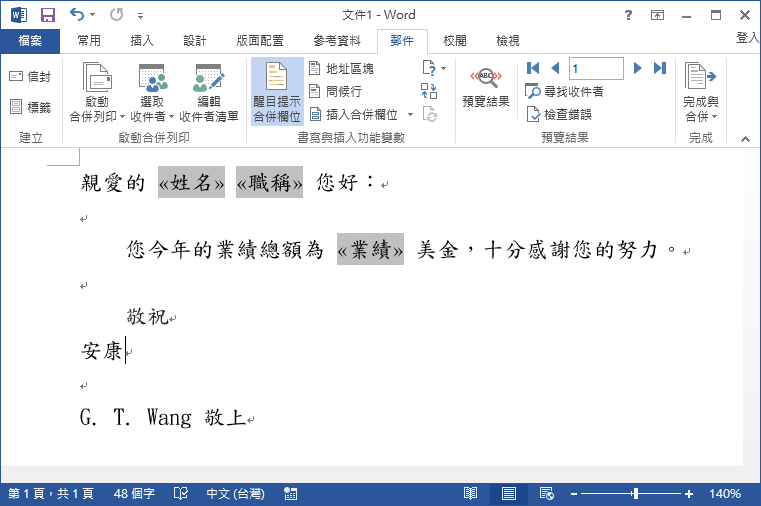Image resolution: width=761 pixels, height=506 pixels.
Task: Click the 信封 envelopes button
Action: [x=30, y=76]
